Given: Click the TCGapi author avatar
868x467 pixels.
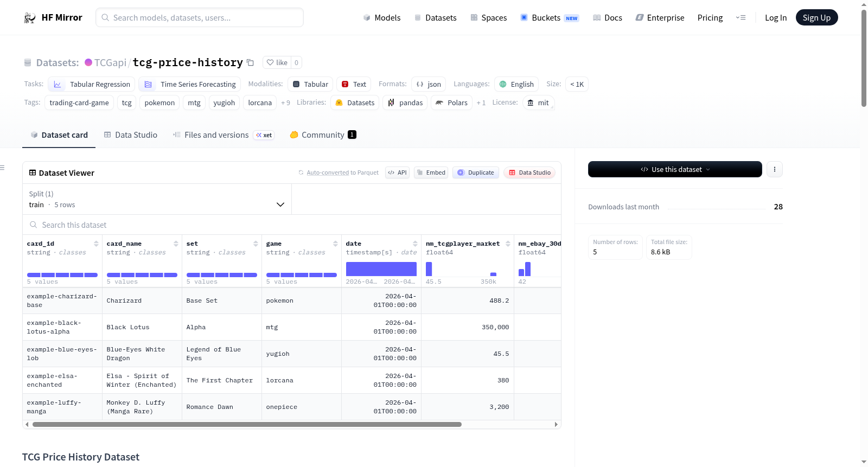Looking at the screenshot, I should click(x=88, y=62).
